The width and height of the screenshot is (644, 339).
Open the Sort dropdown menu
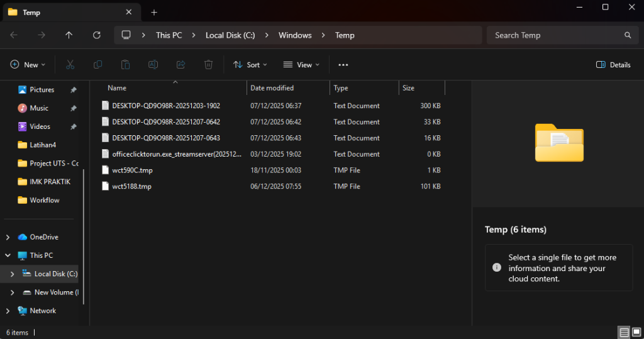[x=250, y=65]
